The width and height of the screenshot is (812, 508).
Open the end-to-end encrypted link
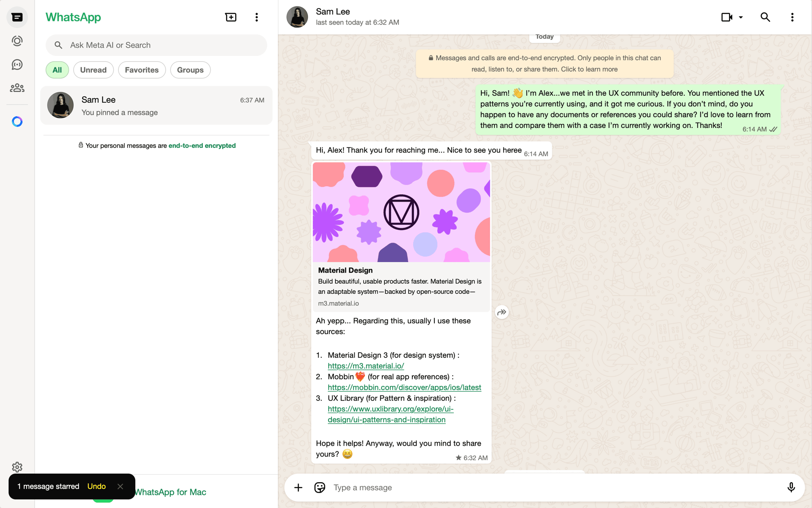(x=202, y=146)
